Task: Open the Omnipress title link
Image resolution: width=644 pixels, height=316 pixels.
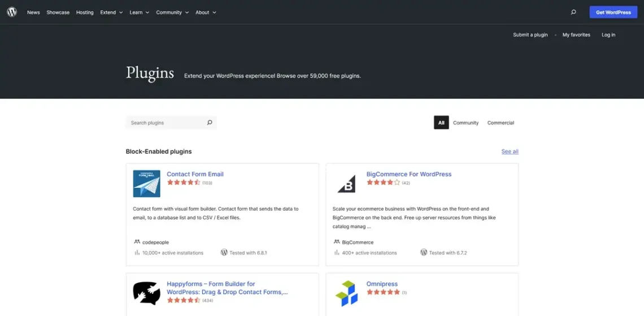Action: 382,284
